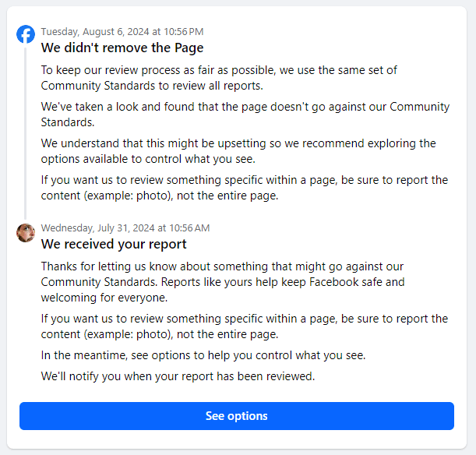Click the vertical timeline line between the icons
Viewport: 476px width, 455px height.
(x=26, y=132)
